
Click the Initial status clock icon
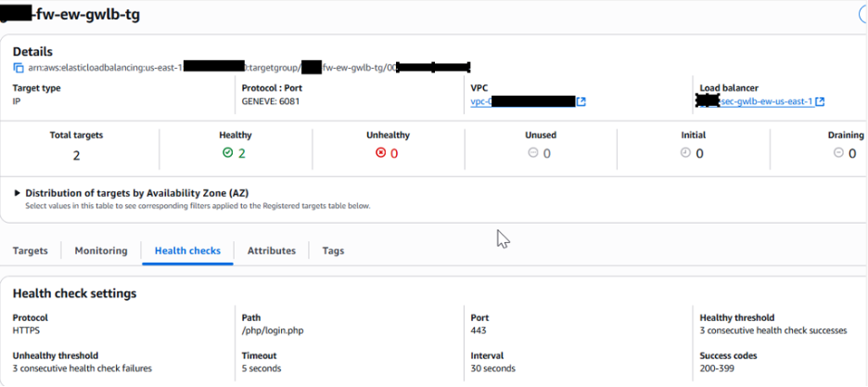(x=685, y=153)
